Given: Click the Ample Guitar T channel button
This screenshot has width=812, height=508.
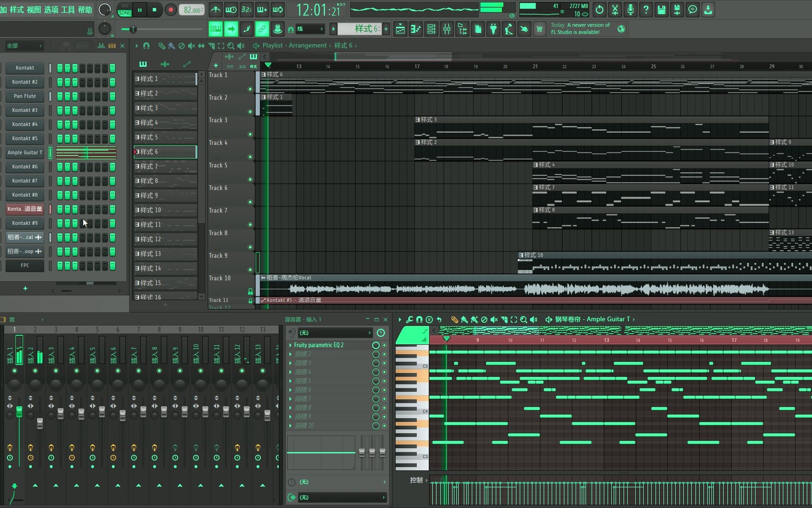Looking at the screenshot, I should tap(25, 152).
